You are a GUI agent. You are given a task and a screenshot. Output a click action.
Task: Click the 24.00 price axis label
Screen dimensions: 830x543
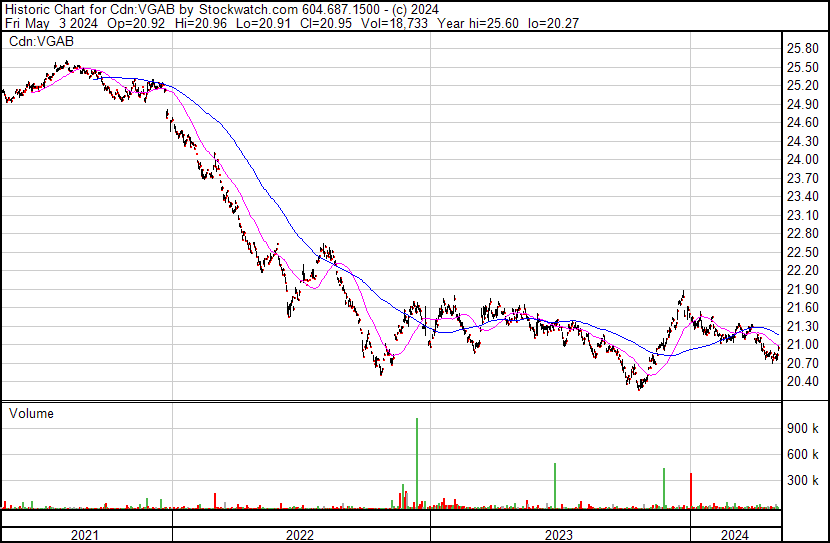click(802, 160)
